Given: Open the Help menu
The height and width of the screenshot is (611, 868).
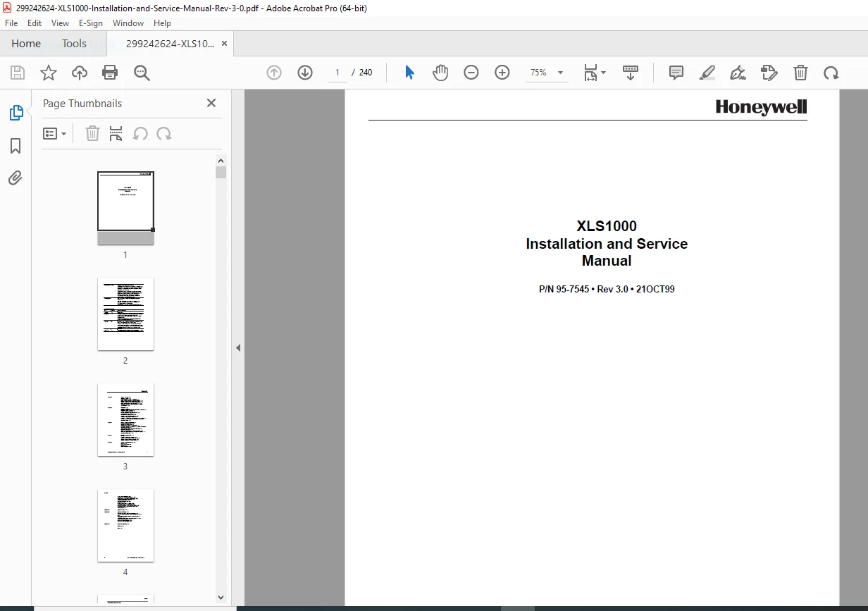Looking at the screenshot, I should pos(162,23).
